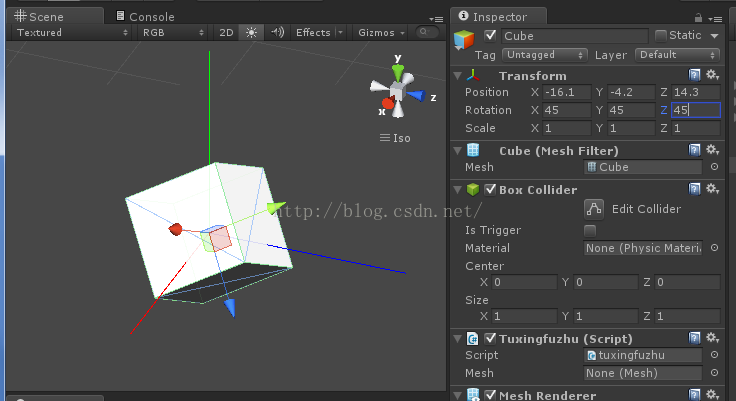Click the Edit Collider icon button
This screenshot has height=401, width=736.
594,209
